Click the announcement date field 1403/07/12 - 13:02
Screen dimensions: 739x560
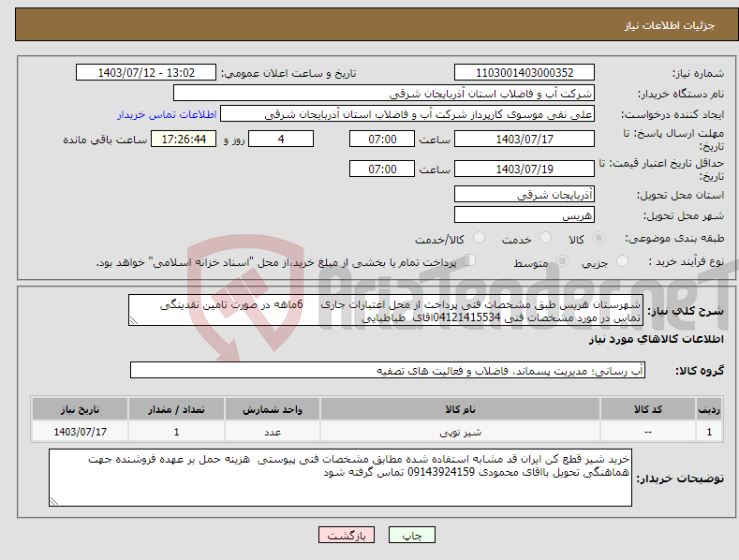coord(145,73)
